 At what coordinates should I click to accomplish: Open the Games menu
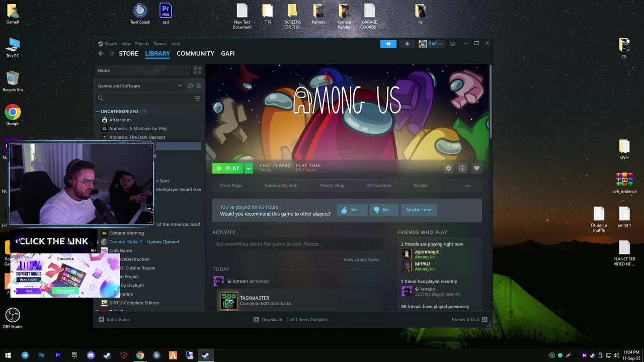[160, 44]
